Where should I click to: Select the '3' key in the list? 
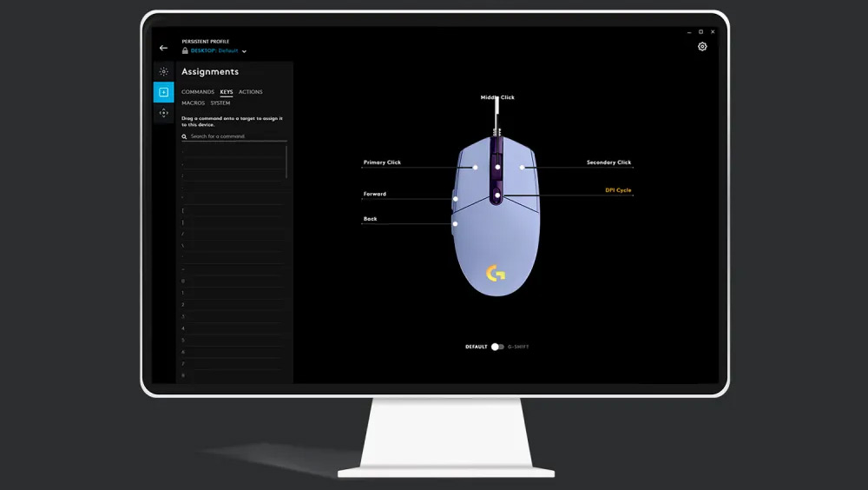pos(233,316)
